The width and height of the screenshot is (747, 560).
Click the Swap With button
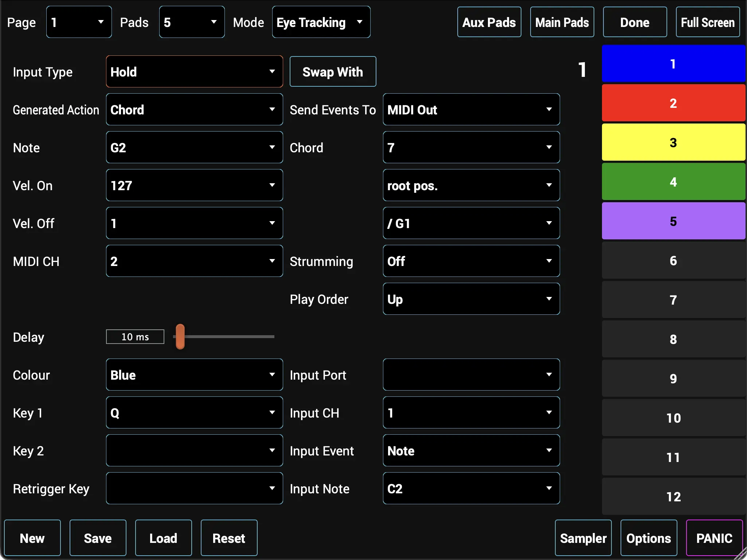tap(333, 71)
